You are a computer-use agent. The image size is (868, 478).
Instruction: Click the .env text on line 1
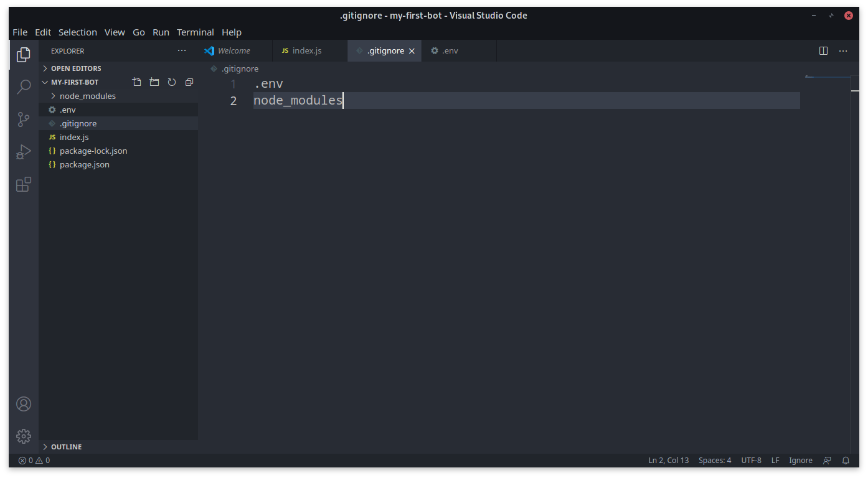268,84
